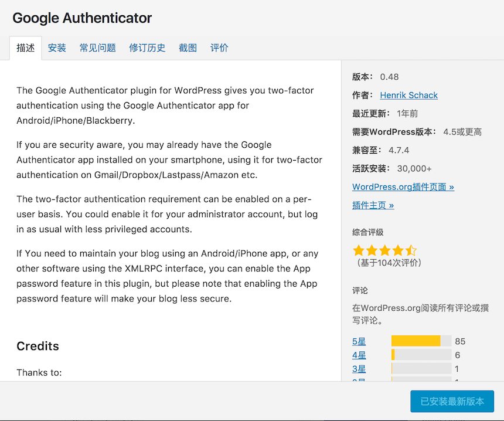Click the 基于104次评价 text
This screenshot has width=504, height=421.
point(389,263)
